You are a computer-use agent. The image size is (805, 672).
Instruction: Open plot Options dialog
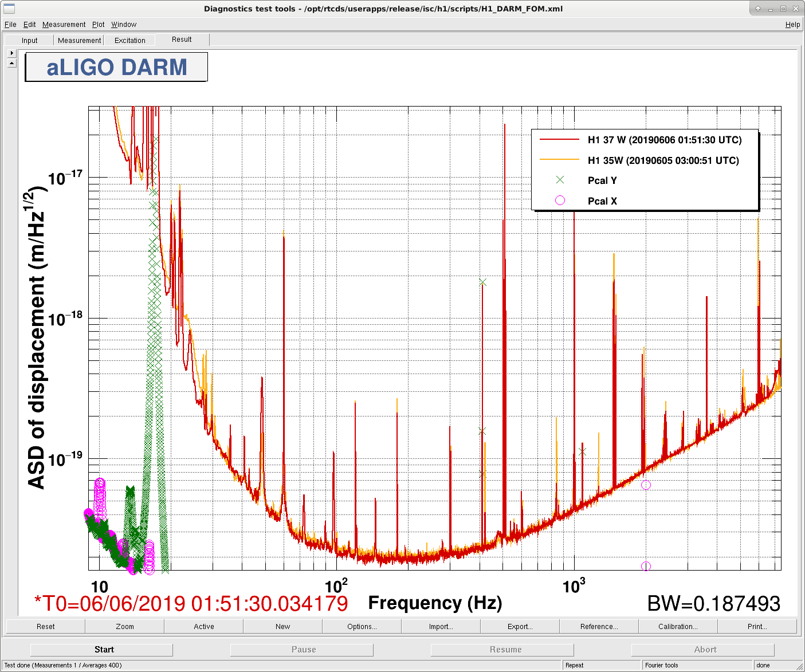362,626
